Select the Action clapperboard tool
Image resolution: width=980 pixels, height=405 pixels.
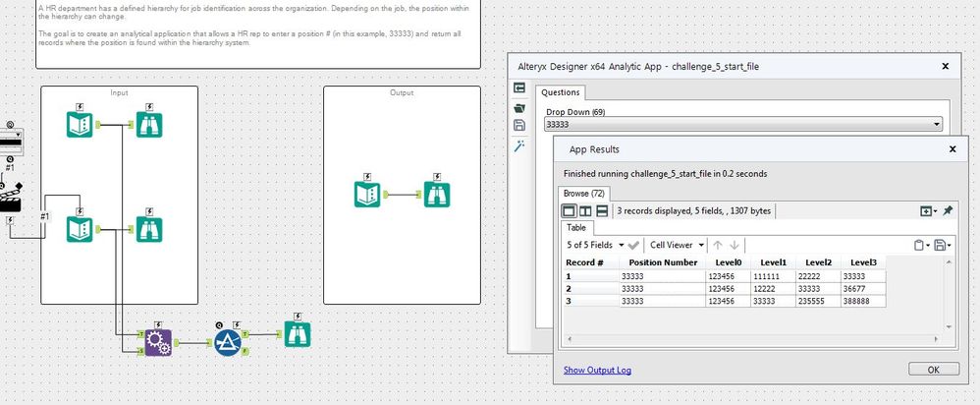coord(11,200)
